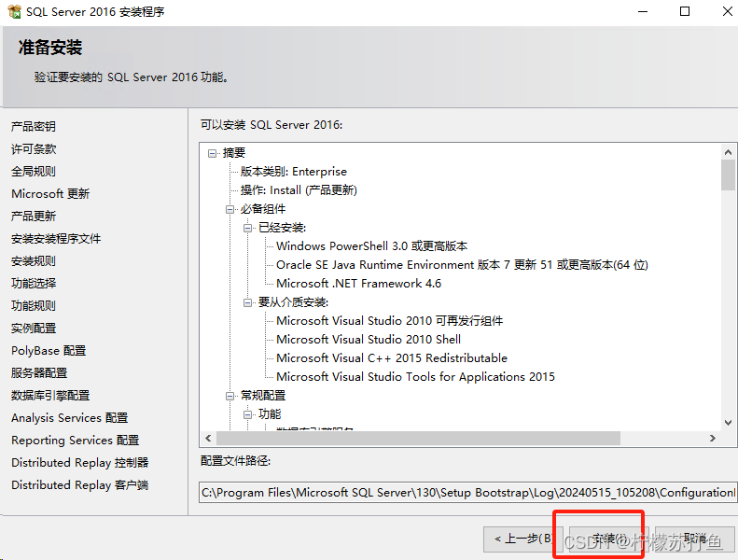Click the 上一步 back button
Screen dimensions: 738x560
point(522,539)
